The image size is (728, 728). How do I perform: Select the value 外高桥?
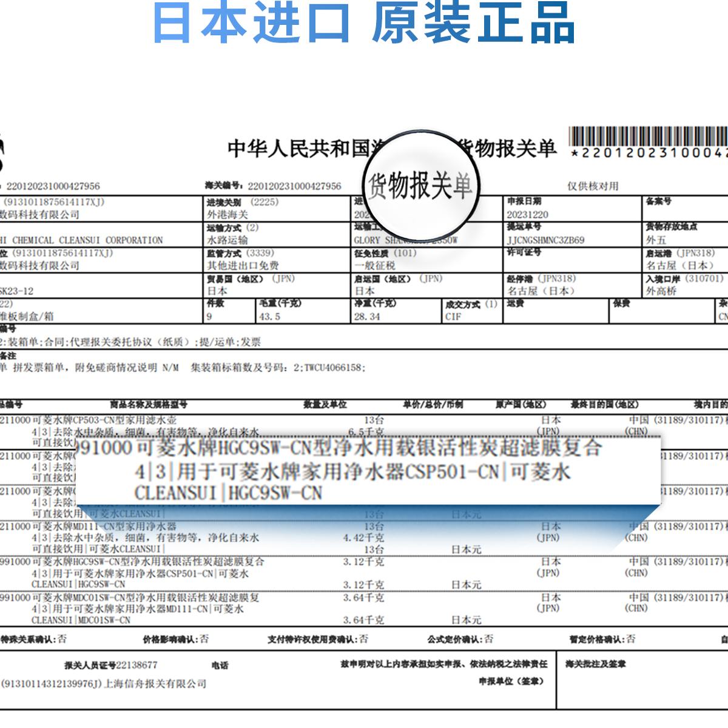click(x=661, y=291)
